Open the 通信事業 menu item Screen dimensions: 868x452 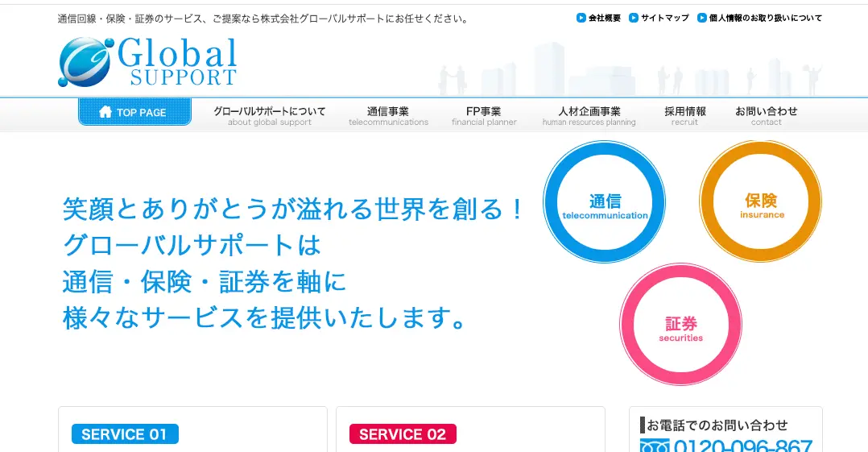pyautogui.click(x=388, y=116)
